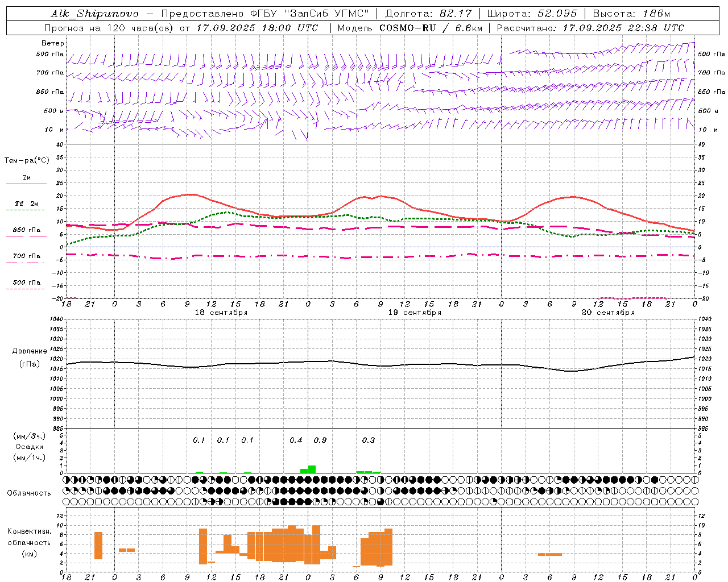Click the Ветер wind panel label
Image resolution: width=728 pixels, height=582 pixels.
[53, 43]
